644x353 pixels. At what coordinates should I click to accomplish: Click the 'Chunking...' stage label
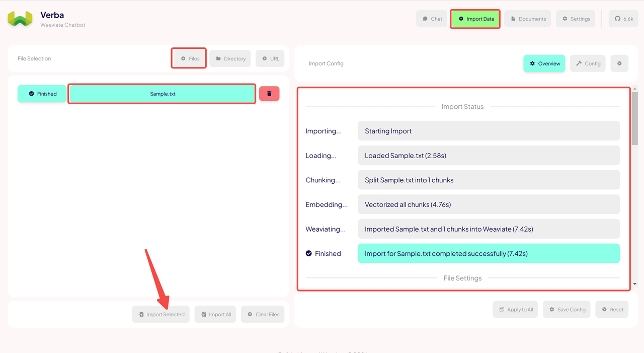[323, 180]
